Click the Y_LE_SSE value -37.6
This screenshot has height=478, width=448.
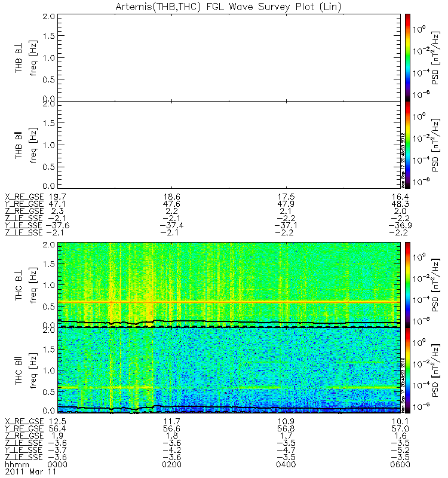point(57,225)
